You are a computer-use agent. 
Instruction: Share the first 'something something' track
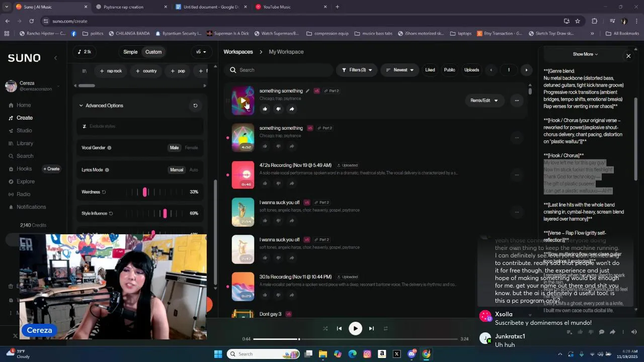click(x=292, y=109)
